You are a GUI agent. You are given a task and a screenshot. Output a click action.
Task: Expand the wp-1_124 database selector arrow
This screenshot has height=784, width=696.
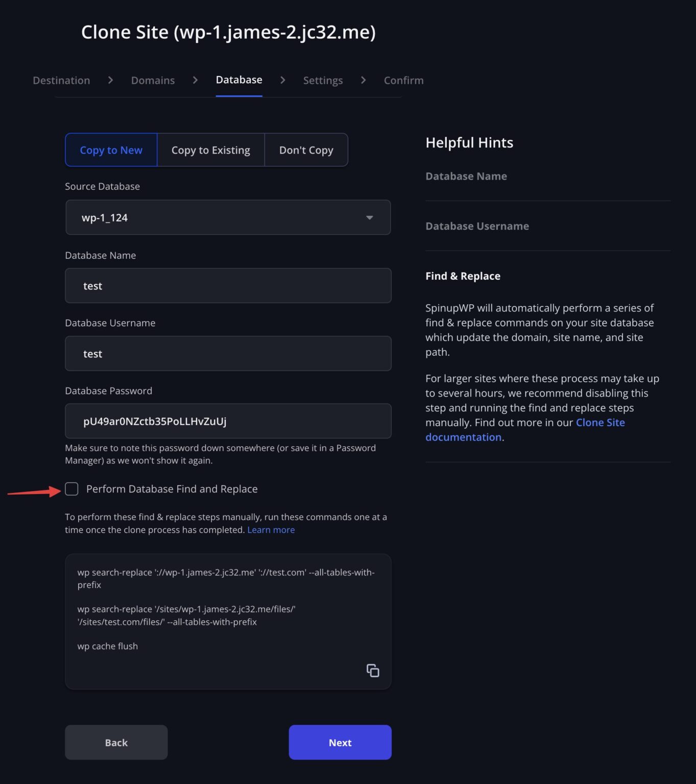coord(369,217)
